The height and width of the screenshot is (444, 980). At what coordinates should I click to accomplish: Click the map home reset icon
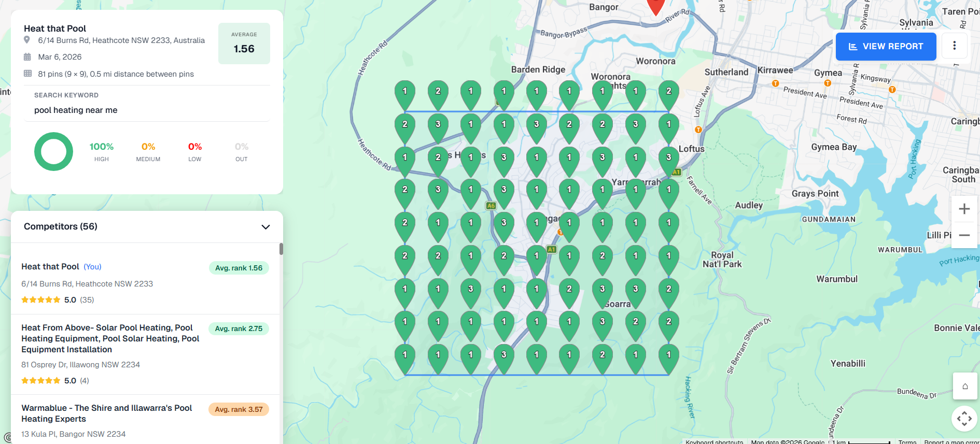pyautogui.click(x=965, y=386)
